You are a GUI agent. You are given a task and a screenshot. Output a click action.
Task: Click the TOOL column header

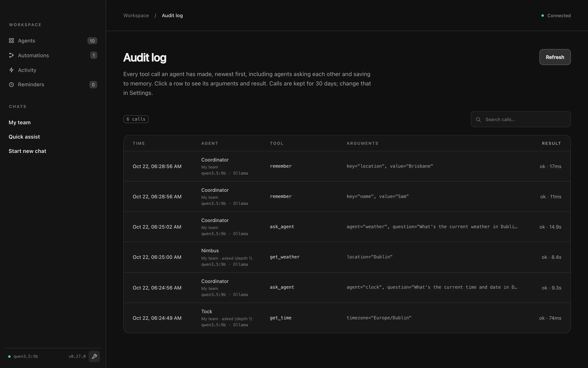(276, 143)
